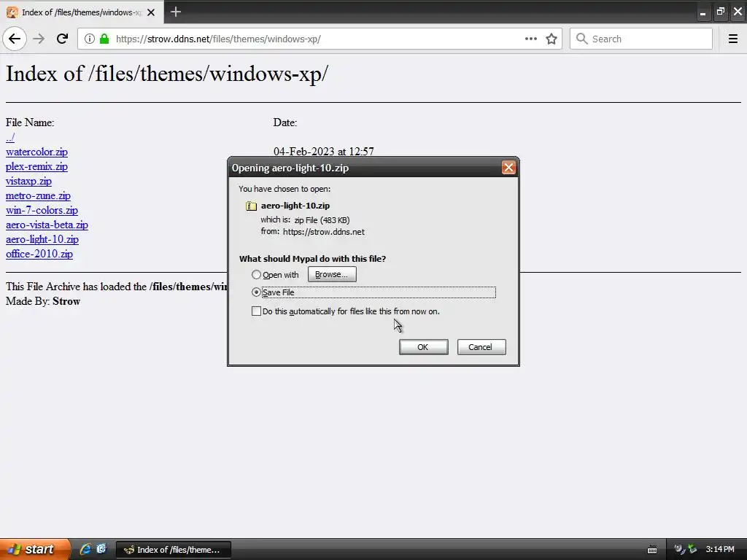Viewport: 747px width, 560px height.
Task: Launch Internet Explorer from quick launch
Action: click(x=85, y=549)
